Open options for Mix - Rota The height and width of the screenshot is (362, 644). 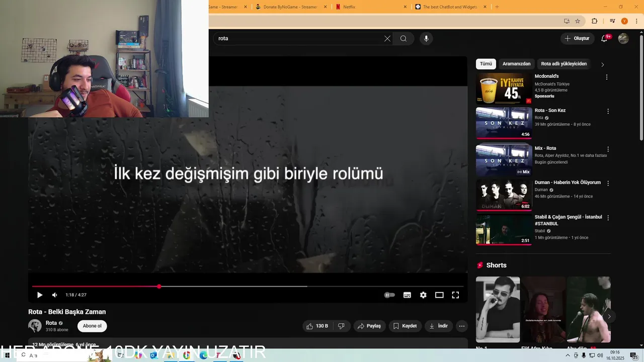click(x=608, y=149)
